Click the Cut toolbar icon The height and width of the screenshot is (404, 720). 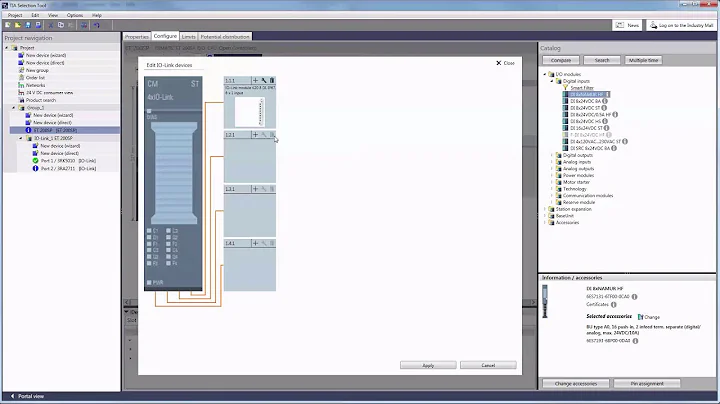51,25
